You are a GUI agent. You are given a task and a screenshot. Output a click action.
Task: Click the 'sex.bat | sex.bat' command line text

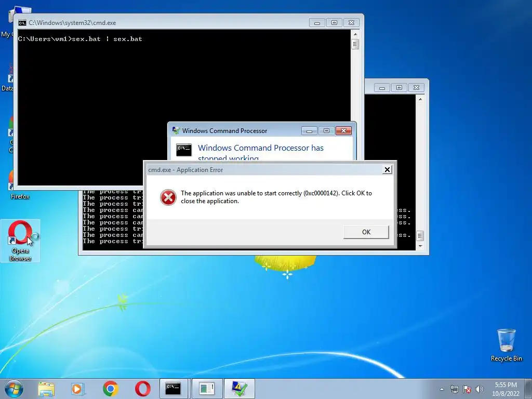pyautogui.click(x=107, y=39)
